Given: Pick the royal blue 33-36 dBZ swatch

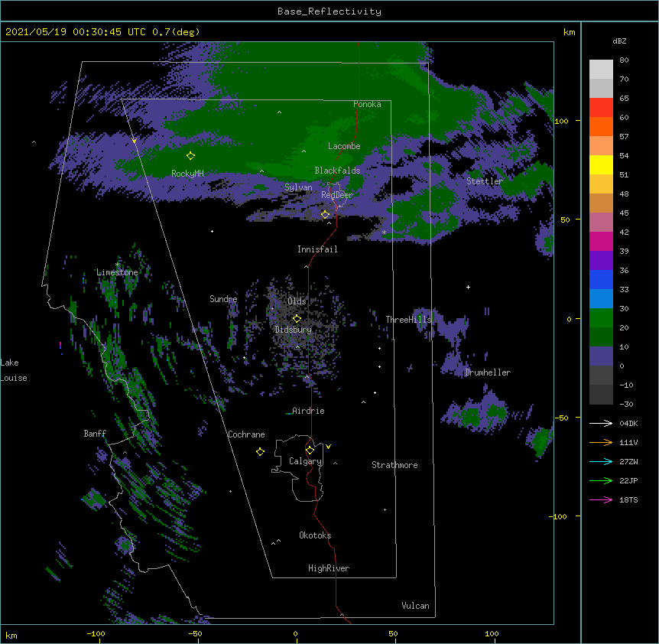Looking at the screenshot, I should click(601, 279).
